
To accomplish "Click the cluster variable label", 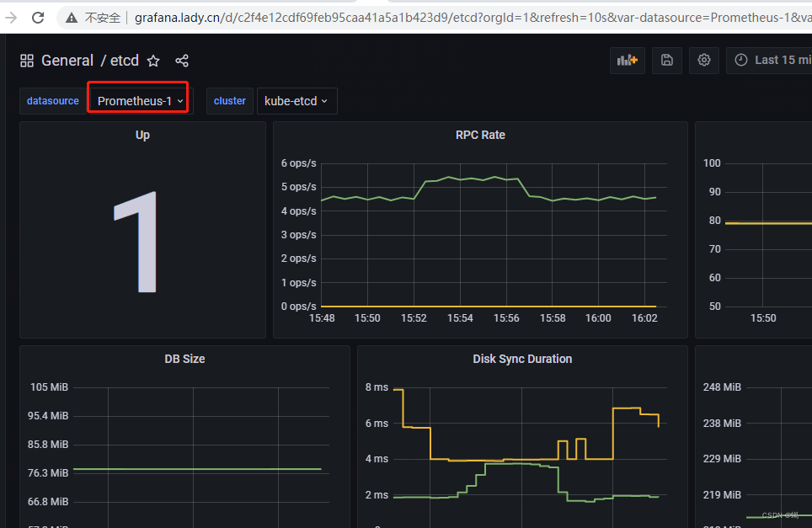I will [x=229, y=100].
